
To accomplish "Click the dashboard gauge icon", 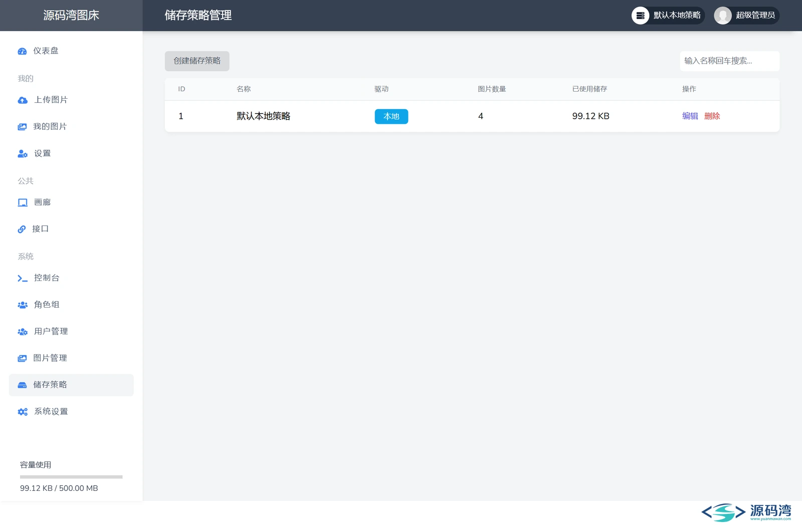I will 22,51.
